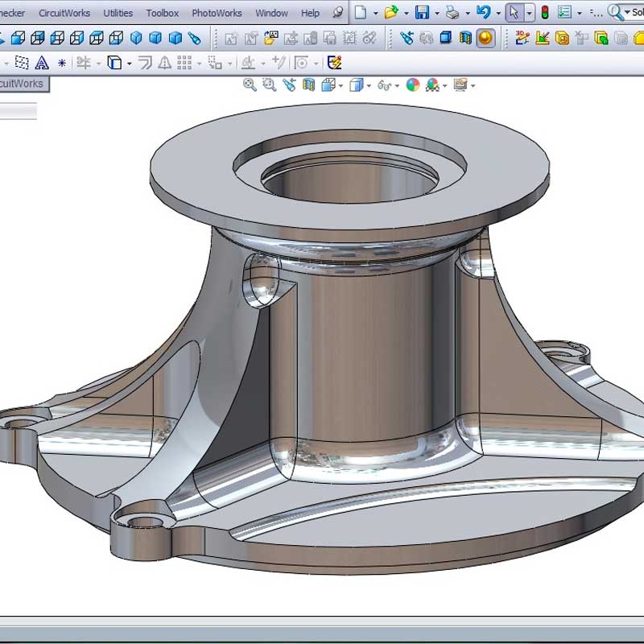The width and height of the screenshot is (644, 644).
Task: Open the Utilities menu item
Action: point(118,13)
